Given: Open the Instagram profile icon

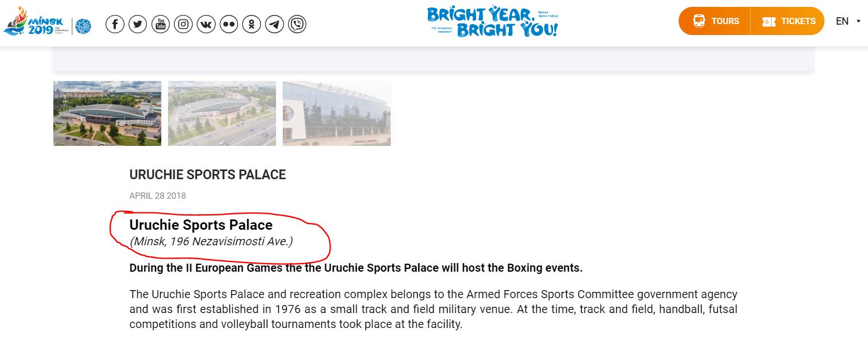Looking at the screenshot, I should coord(183,24).
